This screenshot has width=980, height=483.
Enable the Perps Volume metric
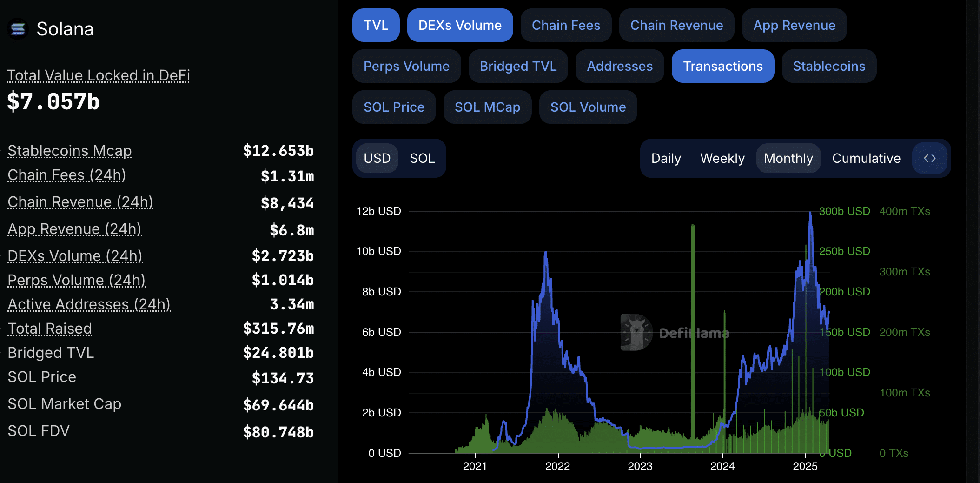(406, 66)
